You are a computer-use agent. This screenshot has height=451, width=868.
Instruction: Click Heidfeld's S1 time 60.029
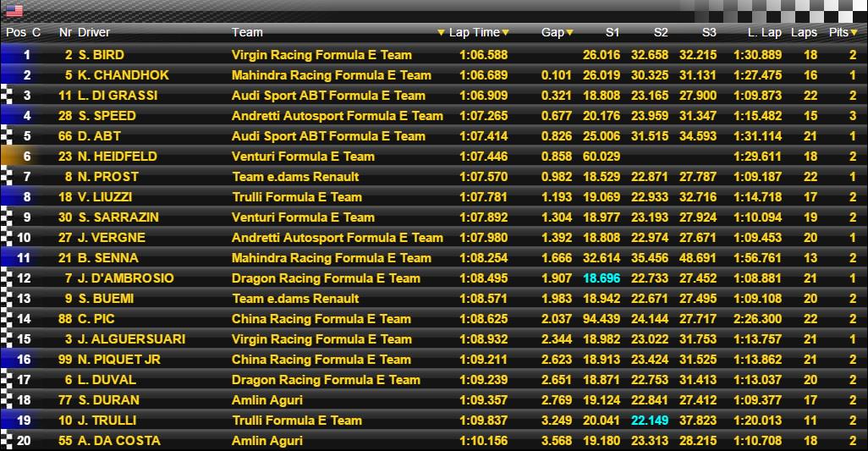click(x=602, y=156)
